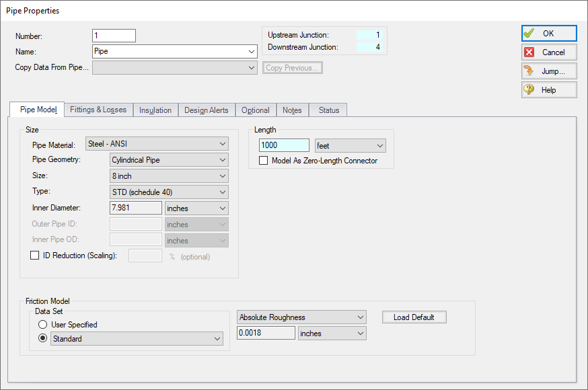Click the pipe Number input field
Screen dimensions: 588x390
114,36
